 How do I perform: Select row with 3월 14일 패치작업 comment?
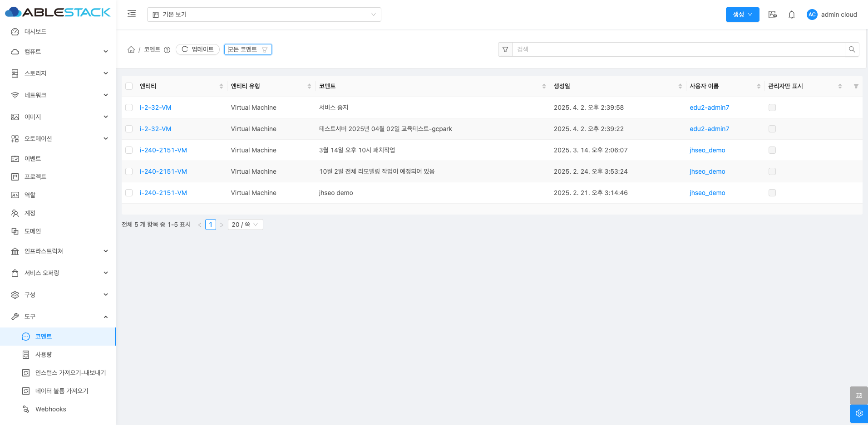pyautogui.click(x=129, y=150)
